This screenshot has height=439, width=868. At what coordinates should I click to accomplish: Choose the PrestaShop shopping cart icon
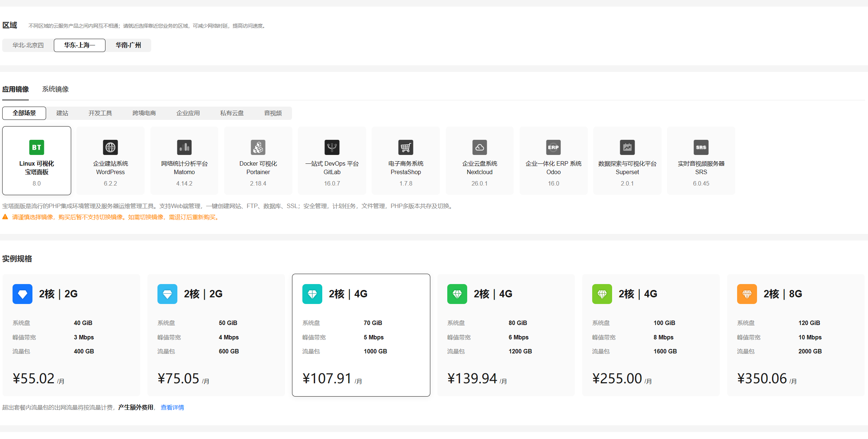(406, 148)
